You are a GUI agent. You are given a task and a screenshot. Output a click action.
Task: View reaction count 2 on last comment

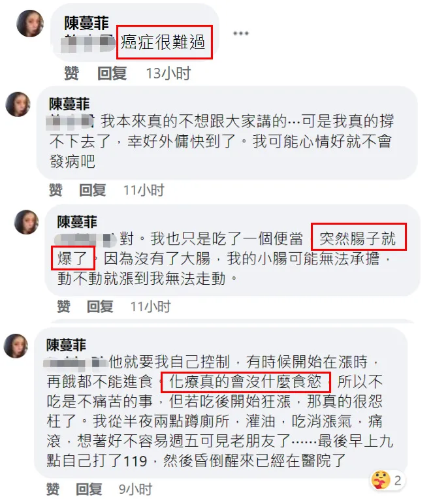pos(398,480)
